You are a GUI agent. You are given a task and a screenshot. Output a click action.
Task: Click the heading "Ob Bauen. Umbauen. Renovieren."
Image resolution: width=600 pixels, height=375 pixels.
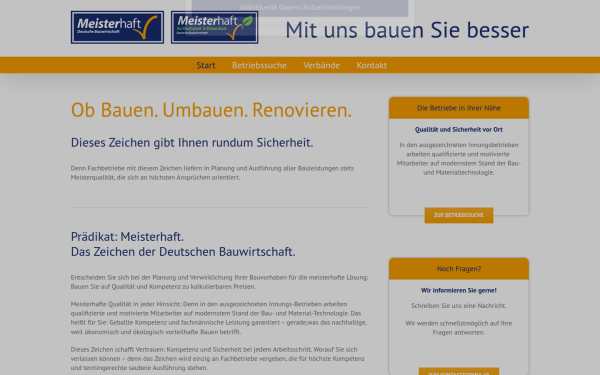point(211,110)
